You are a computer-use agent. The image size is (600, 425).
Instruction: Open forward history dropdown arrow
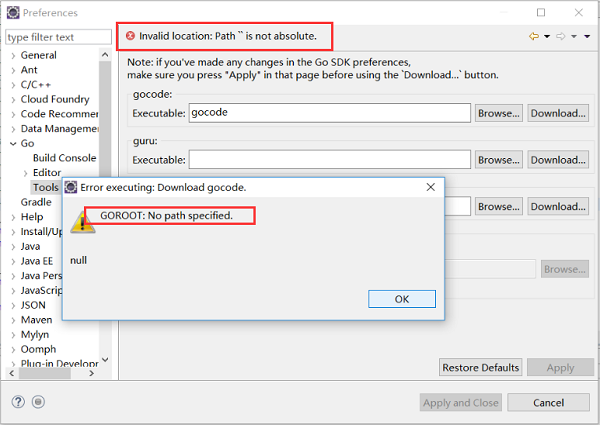pyautogui.click(x=574, y=36)
